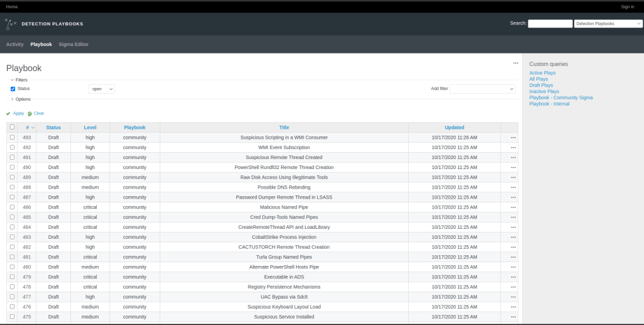The image size is (644, 325).
Task: Uncheck the Status filter checkbox
Action: point(13,89)
